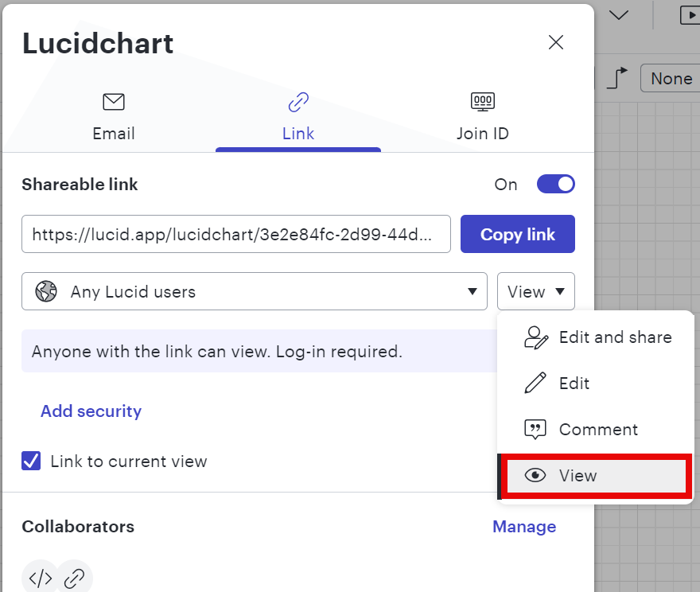This screenshot has width=700, height=592.
Task: Choose the Edit permission option
Action: click(596, 383)
